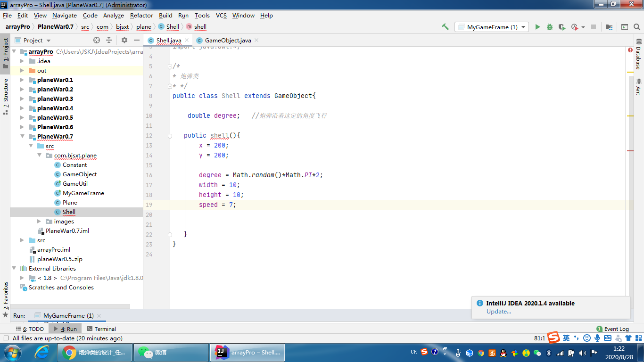Run MyGameFrame with the green play icon
This screenshot has height=362, width=644.
point(537,27)
